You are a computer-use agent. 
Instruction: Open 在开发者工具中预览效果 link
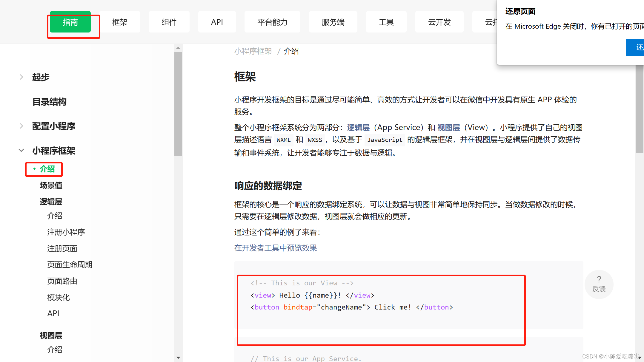click(x=276, y=248)
